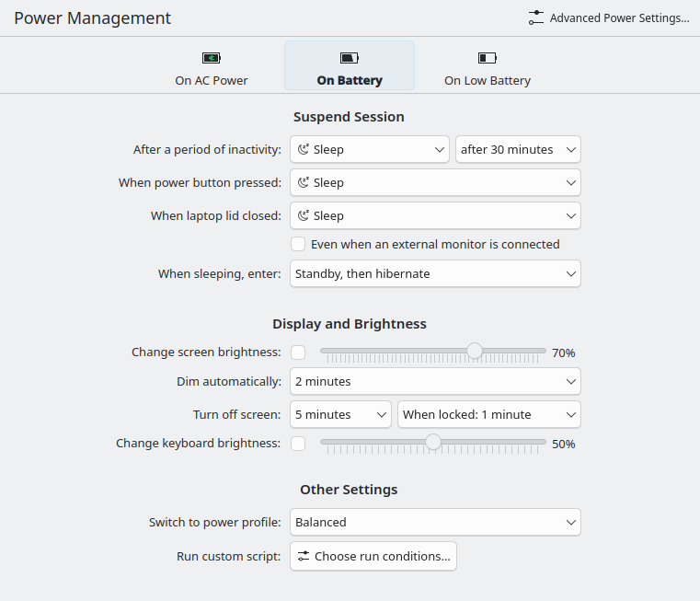Open the 'after 30 minutes' dropdown
Viewport: 700px width, 601px height.
[x=518, y=149]
